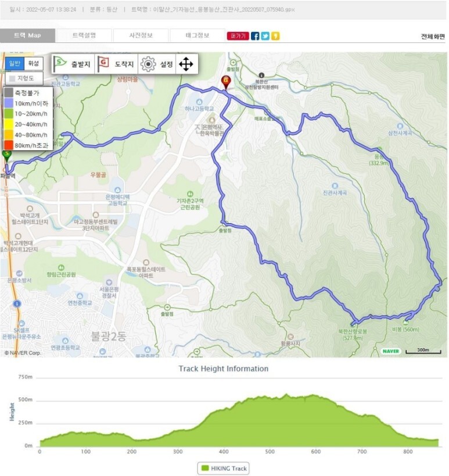449x476 pixels.
Task: Click the 황룡사지 site marker
Action: 290,337
